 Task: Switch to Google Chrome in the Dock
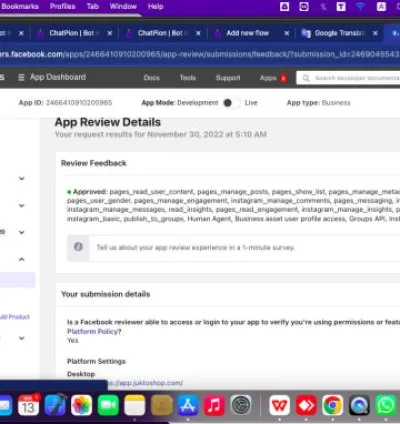332,405
